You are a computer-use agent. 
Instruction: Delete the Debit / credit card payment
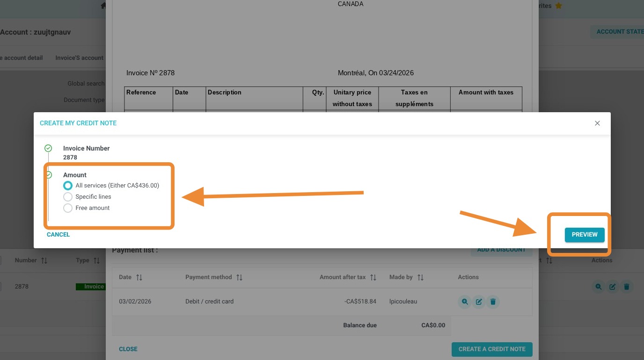(x=493, y=302)
